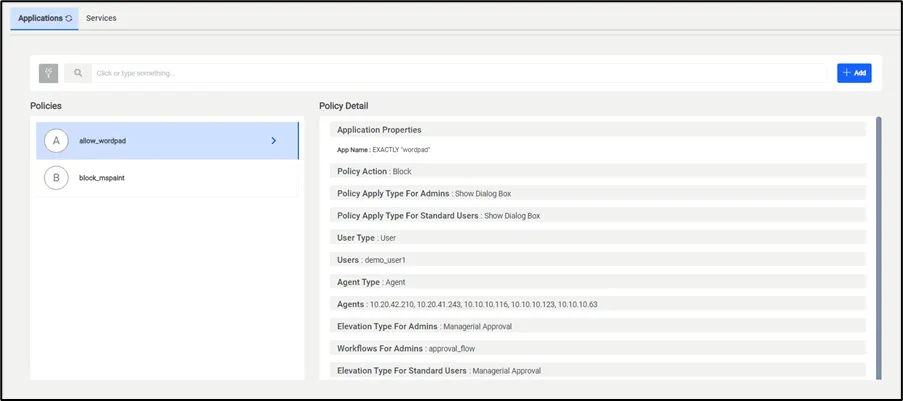Click the Policy Detail vertical scrollbar
The width and height of the screenshot is (903, 401).
(878, 248)
